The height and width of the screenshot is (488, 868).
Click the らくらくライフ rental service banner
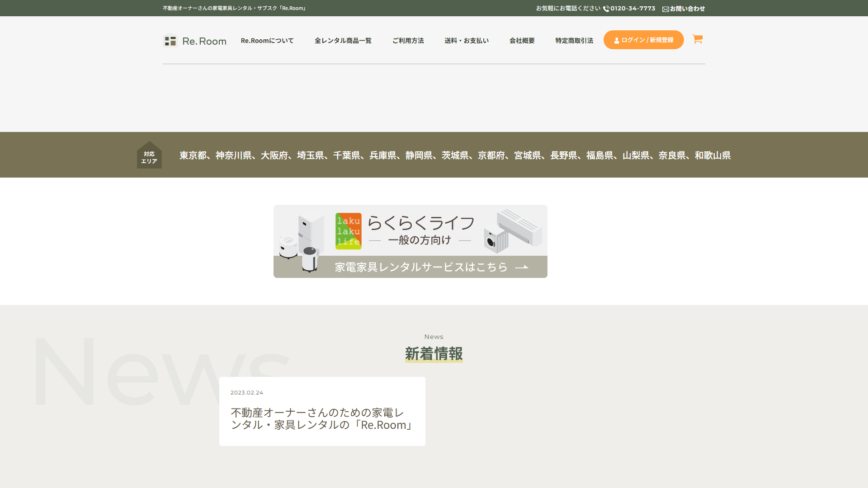point(410,241)
